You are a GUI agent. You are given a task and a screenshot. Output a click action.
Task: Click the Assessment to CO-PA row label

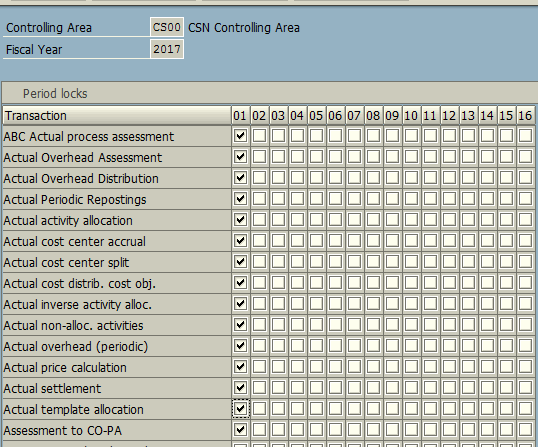pos(62,431)
